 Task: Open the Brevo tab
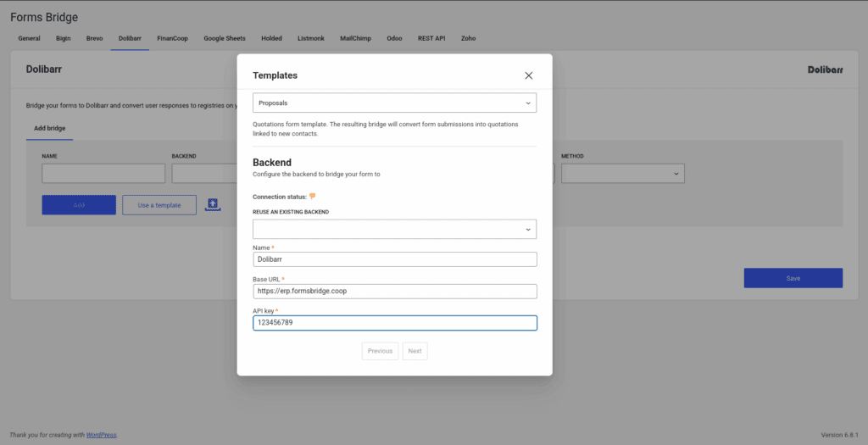pyautogui.click(x=94, y=38)
